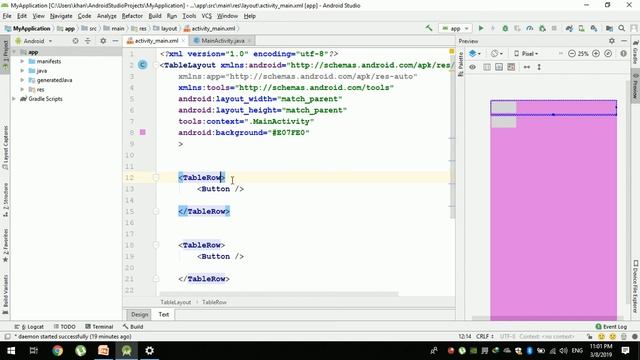Toggle the Structure side tool window
The image size is (640, 360).
5,200
